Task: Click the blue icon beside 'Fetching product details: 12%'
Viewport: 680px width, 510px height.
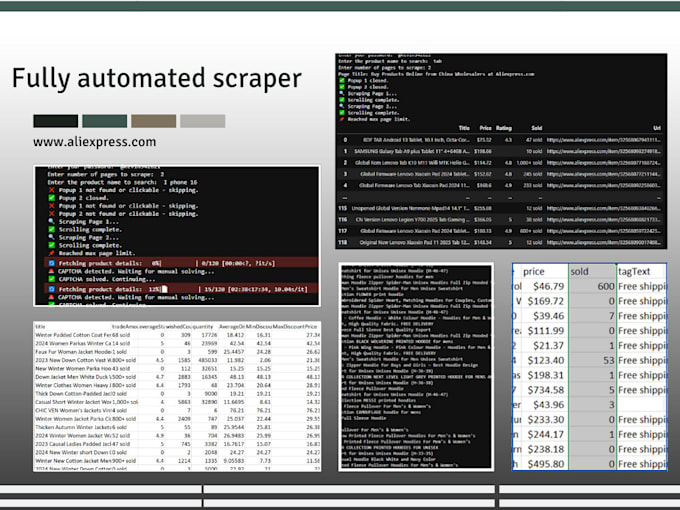Action: [x=52, y=289]
